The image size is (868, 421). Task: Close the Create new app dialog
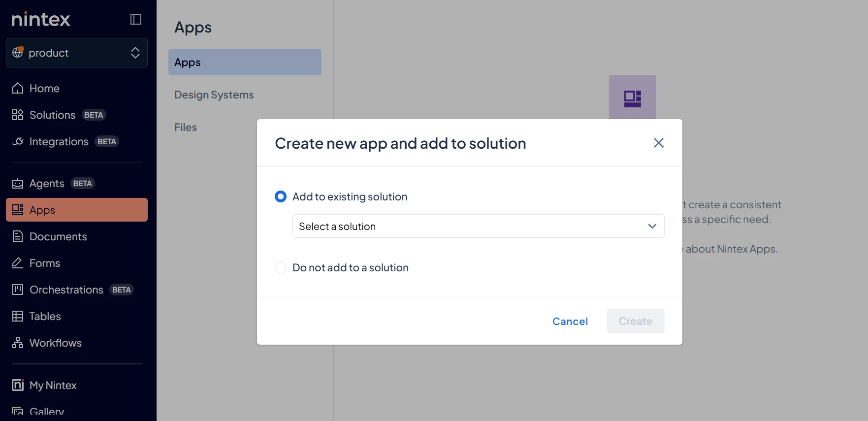click(x=659, y=143)
